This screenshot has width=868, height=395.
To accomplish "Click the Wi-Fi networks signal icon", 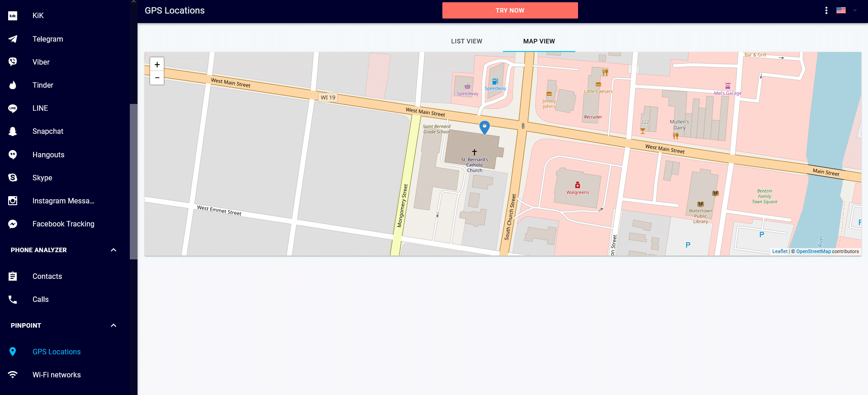I will coord(13,375).
